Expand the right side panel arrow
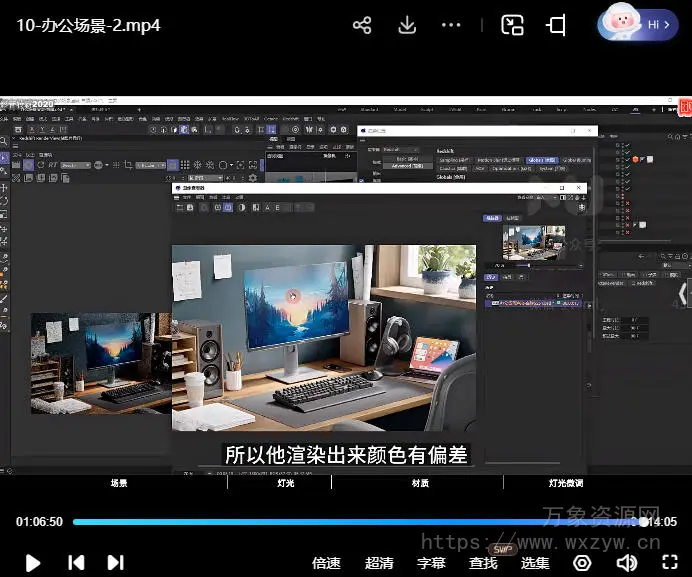692x577 pixels. click(x=683, y=293)
